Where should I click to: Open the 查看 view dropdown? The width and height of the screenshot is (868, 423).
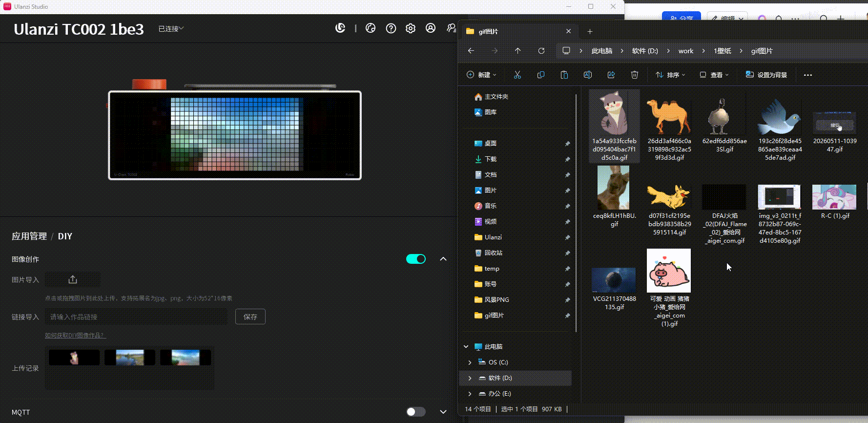714,75
